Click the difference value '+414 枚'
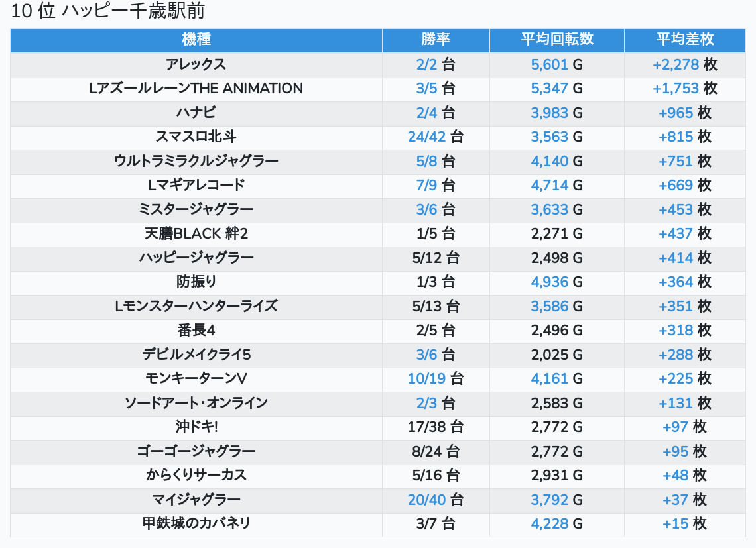The image size is (756, 548). point(684,258)
